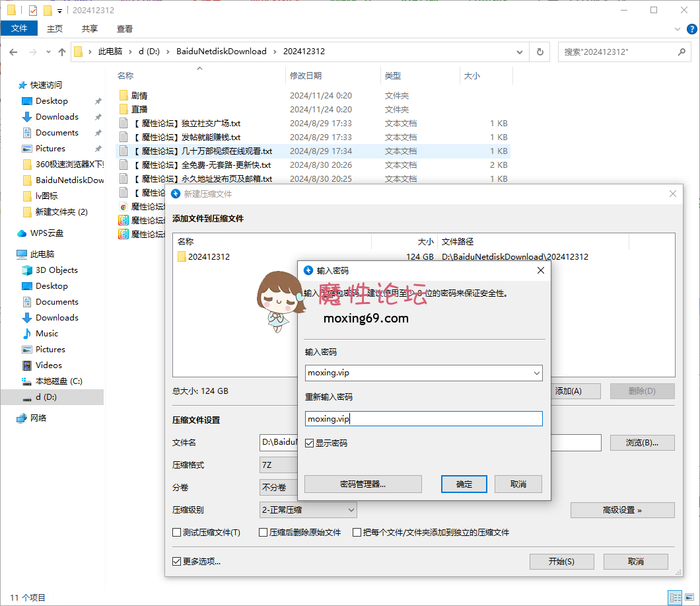Click the 本地磁盘 (C:) drive icon
700x606 pixels.
[27, 381]
